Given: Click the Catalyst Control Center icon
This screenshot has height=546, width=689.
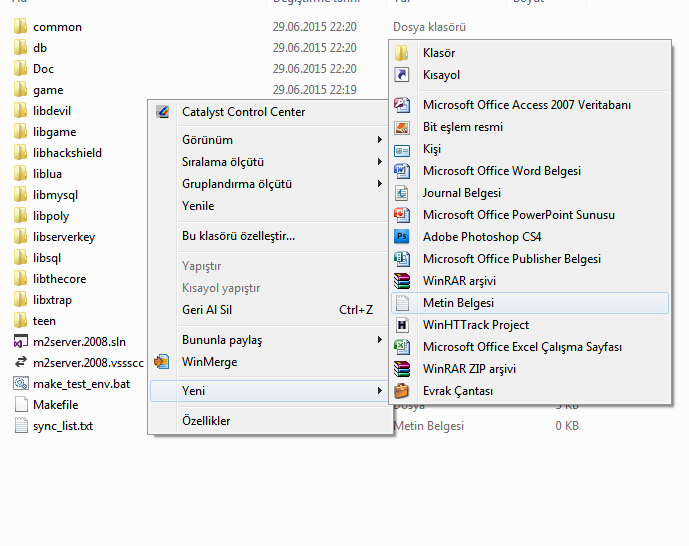Looking at the screenshot, I should click(163, 112).
